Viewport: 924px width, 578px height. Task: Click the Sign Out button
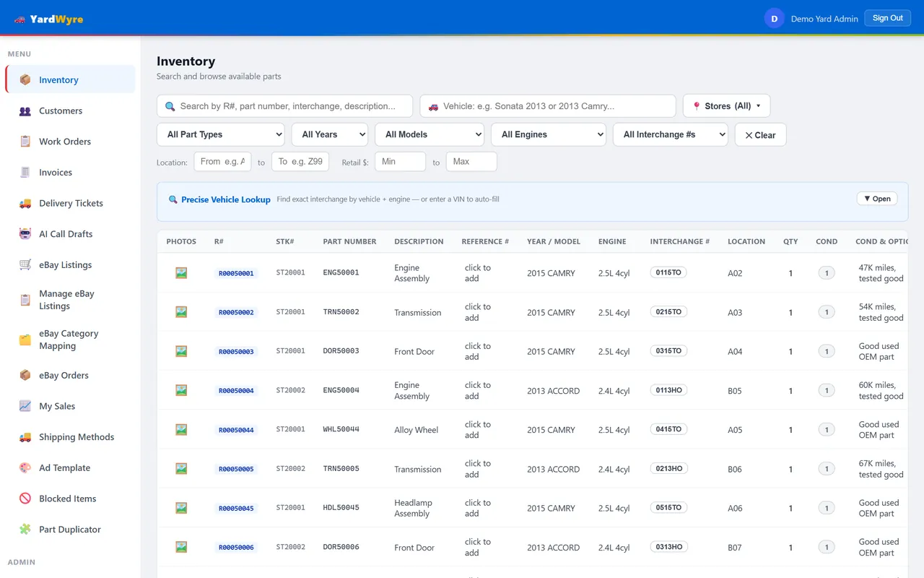[887, 18]
